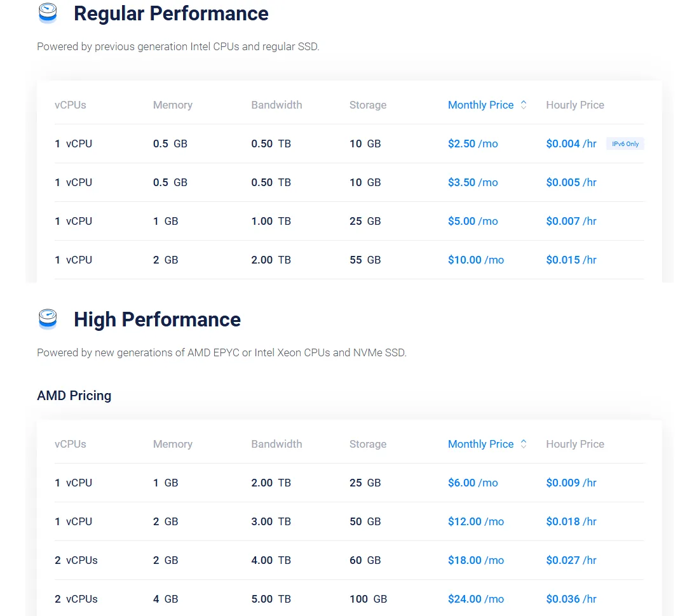This screenshot has width=699, height=616.
Task: Click the $0.036 /hr hourly price
Action: pyautogui.click(x=571, y=599)
